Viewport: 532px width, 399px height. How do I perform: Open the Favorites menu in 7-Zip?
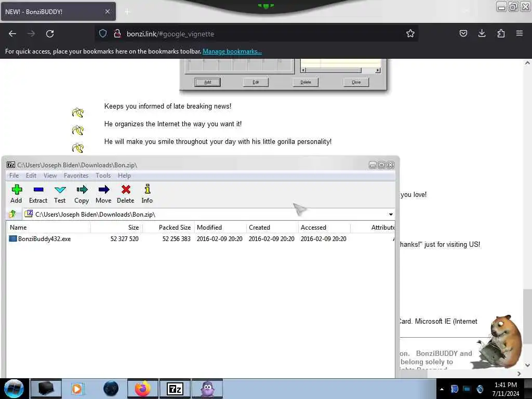76,176
